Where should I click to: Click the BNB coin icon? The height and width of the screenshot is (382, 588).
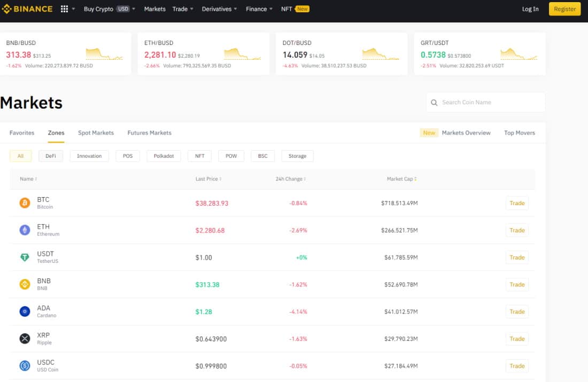click(24, 284)
